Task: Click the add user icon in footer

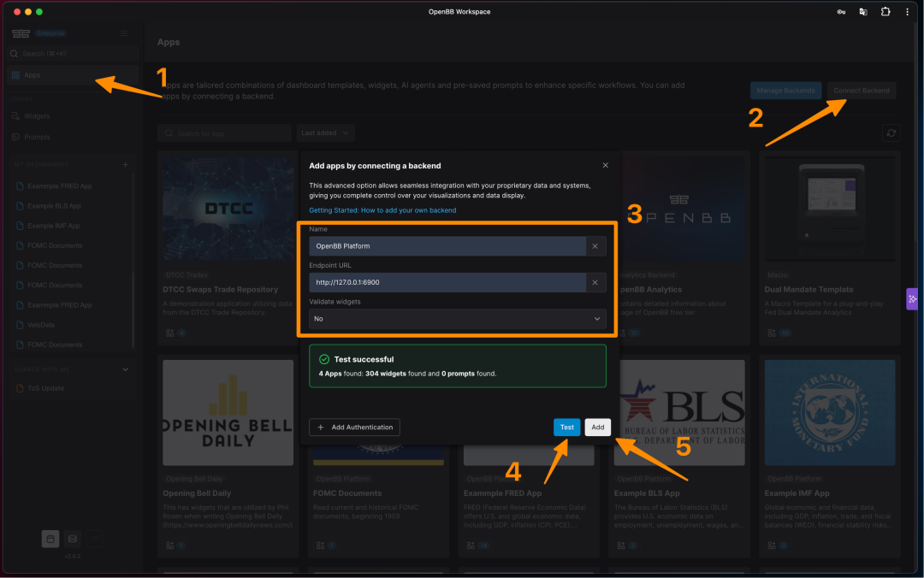Action: tap(94, 539)
